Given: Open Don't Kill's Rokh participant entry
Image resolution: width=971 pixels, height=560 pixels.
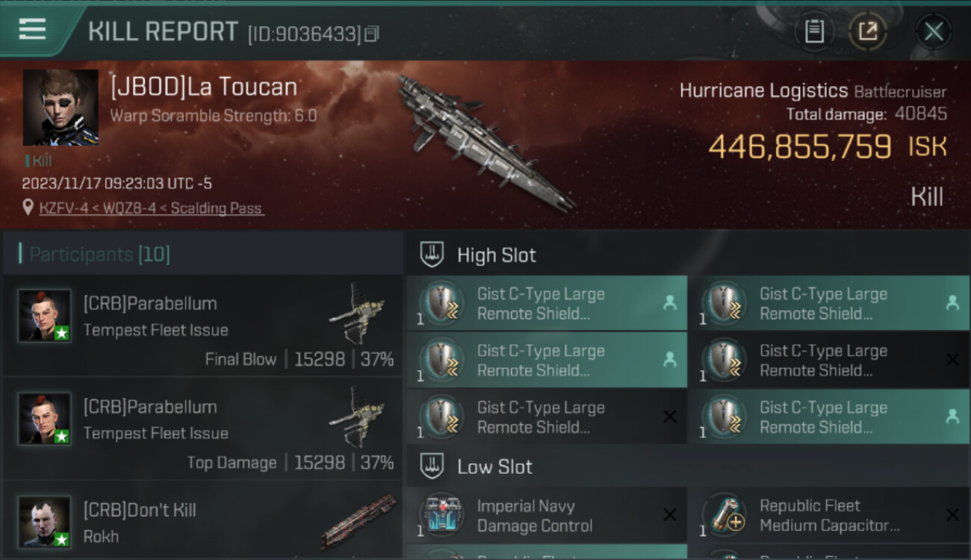Looking at the screenshot, I should (x=203, y=520).
